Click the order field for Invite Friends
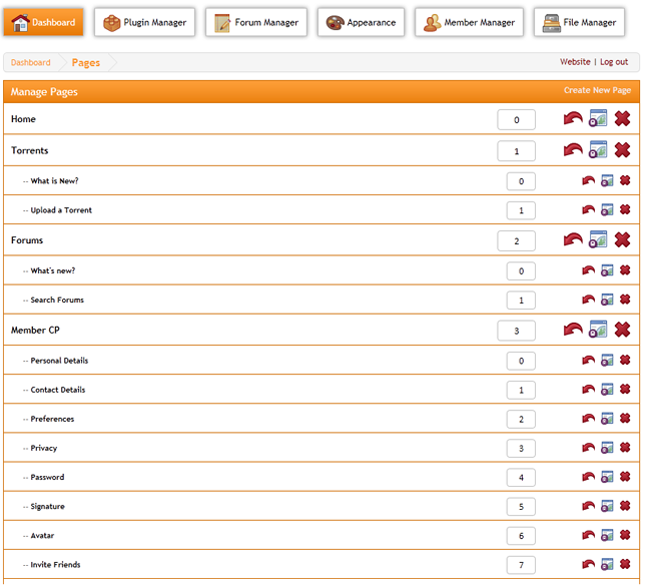Screen dimensions: 647x585 click(521, 565)
